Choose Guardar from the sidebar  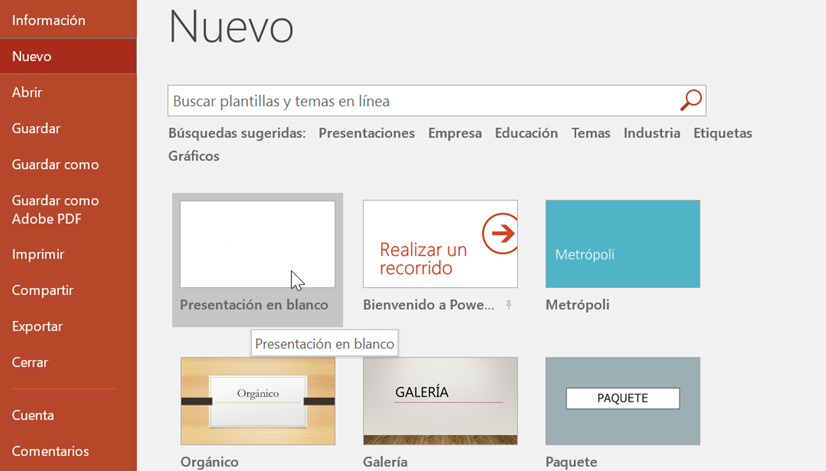pos(36,128)
